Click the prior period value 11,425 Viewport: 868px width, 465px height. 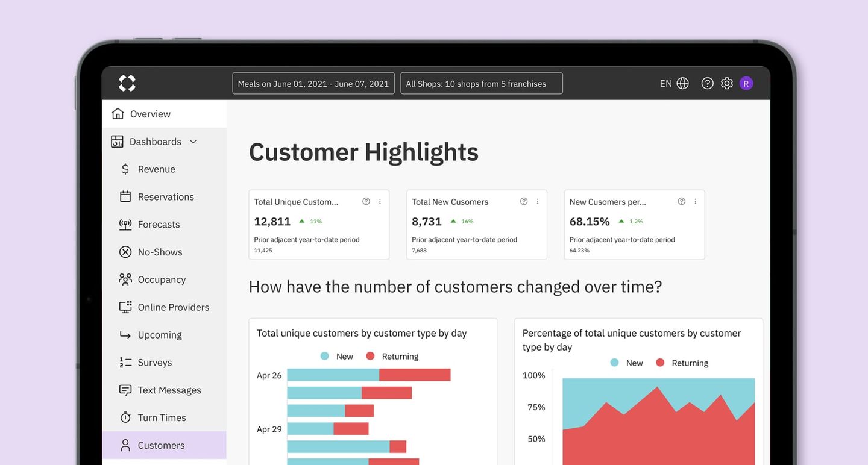pos(263,250)
